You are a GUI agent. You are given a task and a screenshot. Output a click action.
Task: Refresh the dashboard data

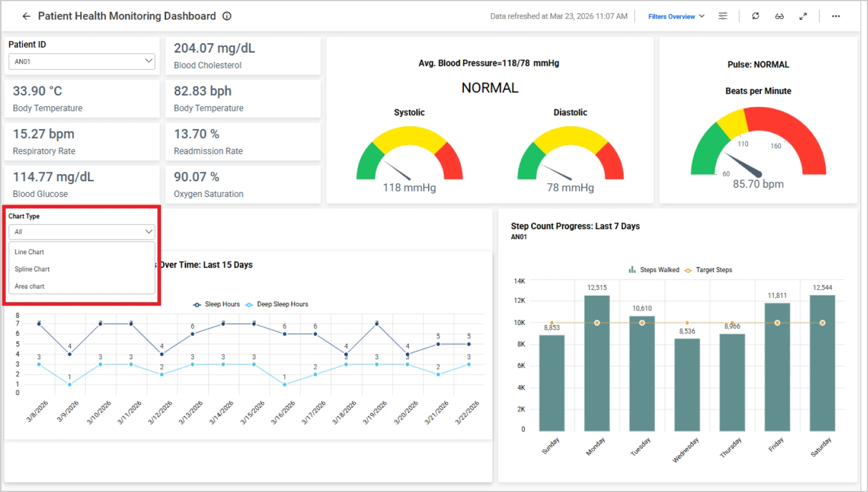[x=756, y=16]
